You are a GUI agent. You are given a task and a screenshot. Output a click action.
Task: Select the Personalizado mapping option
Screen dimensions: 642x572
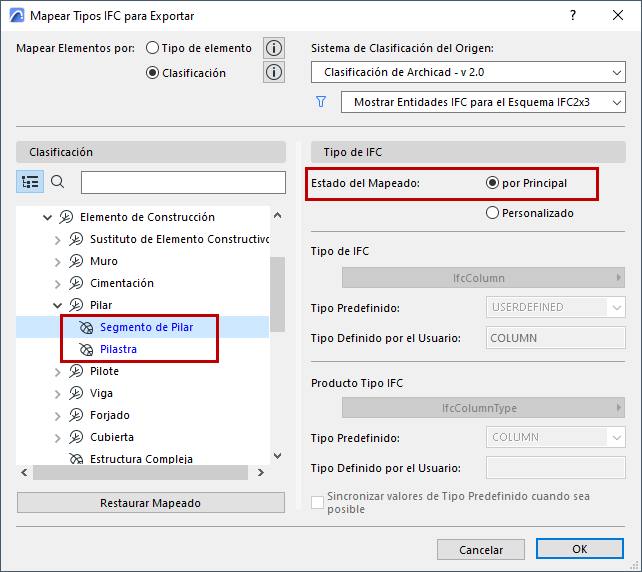coord(492,212)
